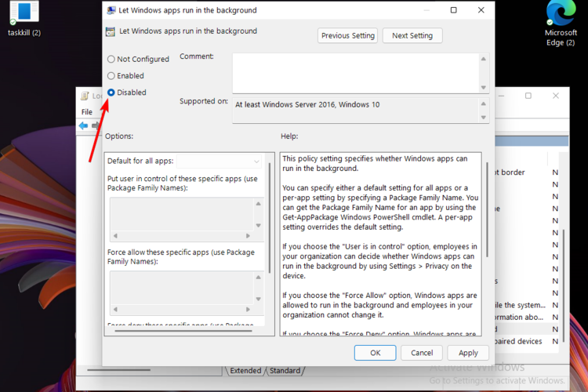Click right arrow in user control apps list
The width and height of the screenshot is (588, 392).
click(x=248, y=236)
